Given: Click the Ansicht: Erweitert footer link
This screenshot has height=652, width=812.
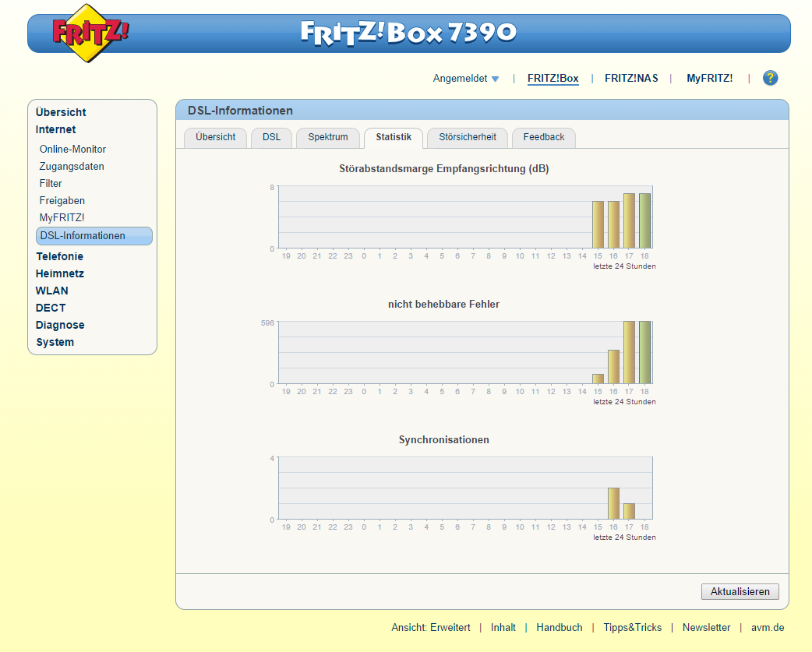Looking at the screenshot, I should click(430, 627).
